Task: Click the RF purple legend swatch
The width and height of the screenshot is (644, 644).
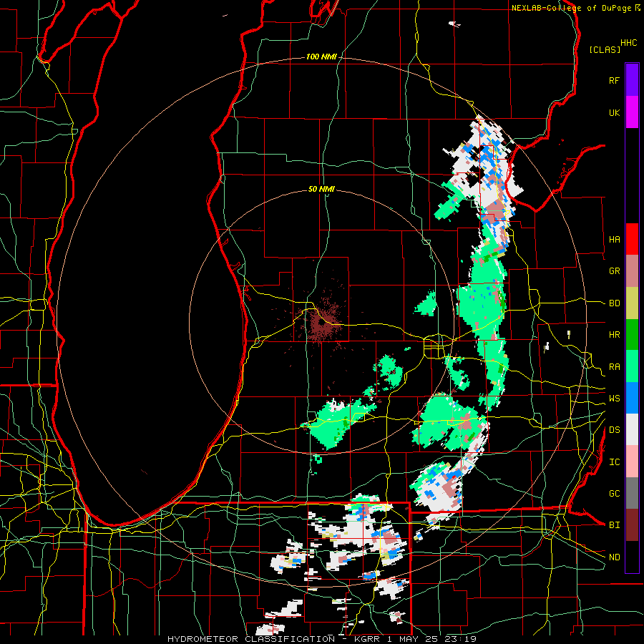Action: tap(632, 80)
